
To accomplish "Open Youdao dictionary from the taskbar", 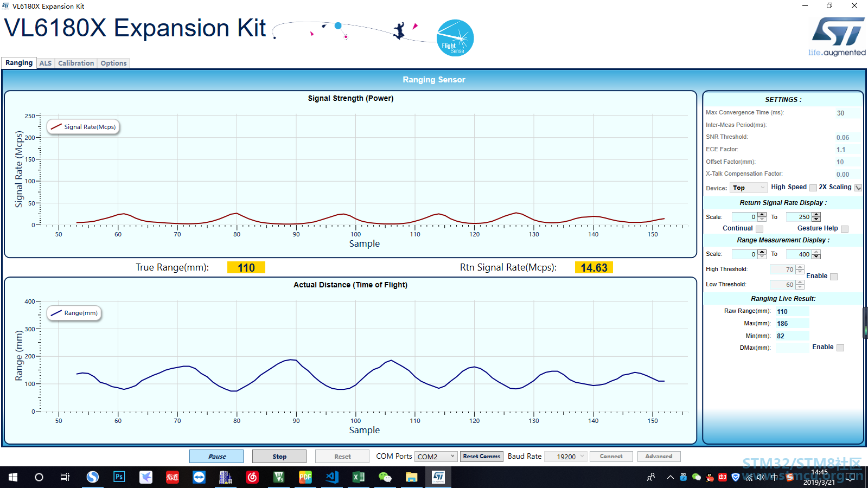I will (x=173, y=477).
